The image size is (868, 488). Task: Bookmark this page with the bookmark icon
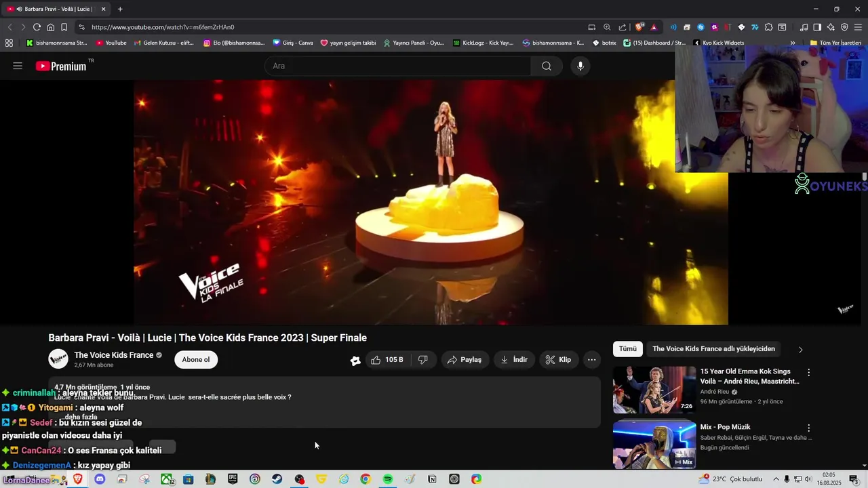[64, 27]
